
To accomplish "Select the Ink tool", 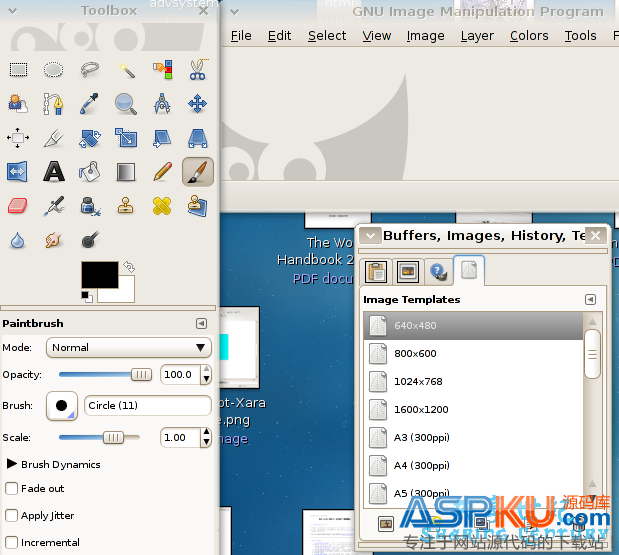I will tap(90, 206).
